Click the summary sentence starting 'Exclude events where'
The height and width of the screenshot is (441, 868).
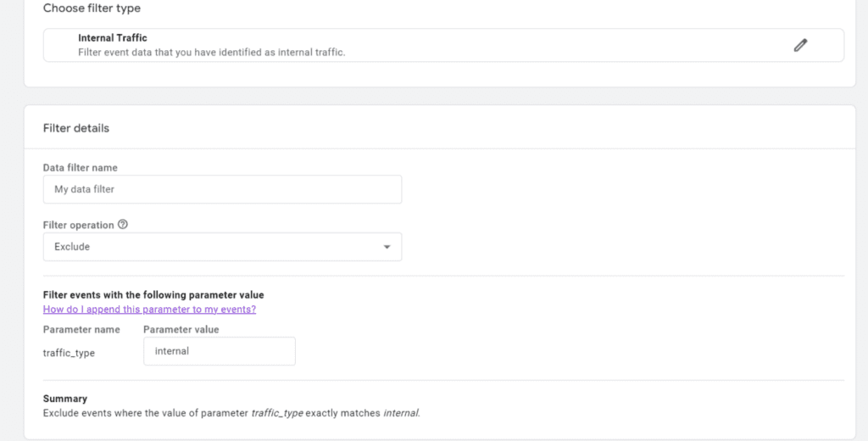(231, 413)
